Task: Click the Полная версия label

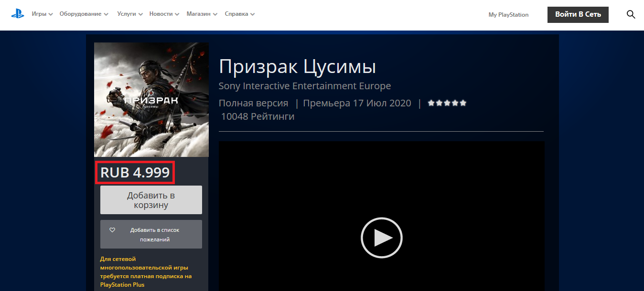Action: [254, 103]
